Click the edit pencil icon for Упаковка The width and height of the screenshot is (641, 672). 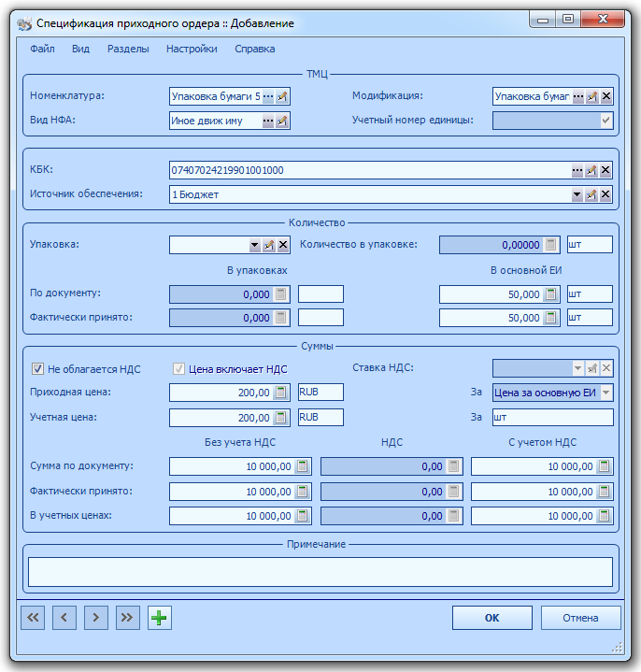(269, 245)
